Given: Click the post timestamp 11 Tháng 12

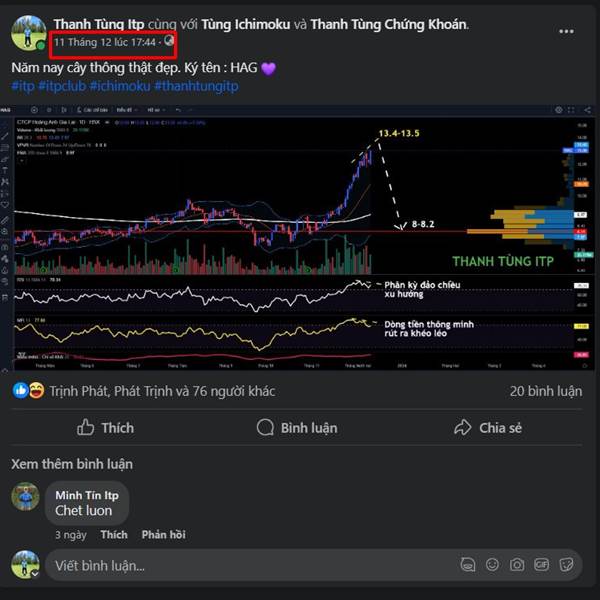Looking at the screenshot, I should tap(104, 42).
